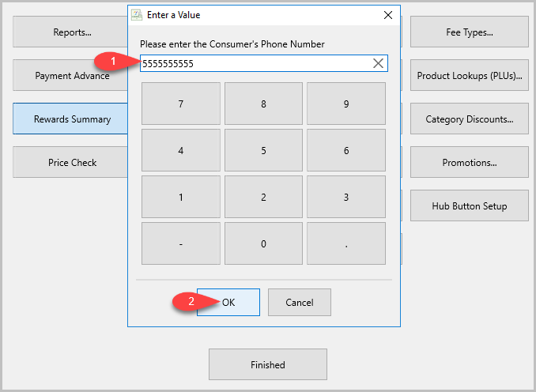Tap keypad digit 9

tap(346, 104)
